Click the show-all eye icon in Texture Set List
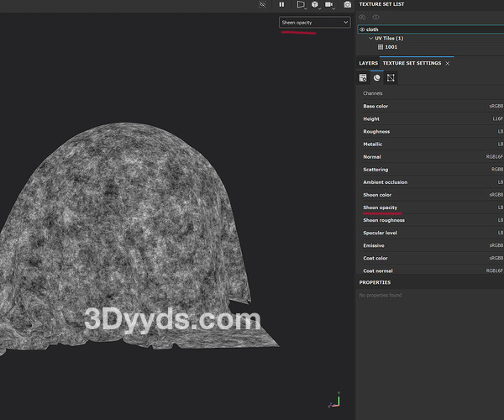Viewport: 504px width, 420px height. click(375, 17)
